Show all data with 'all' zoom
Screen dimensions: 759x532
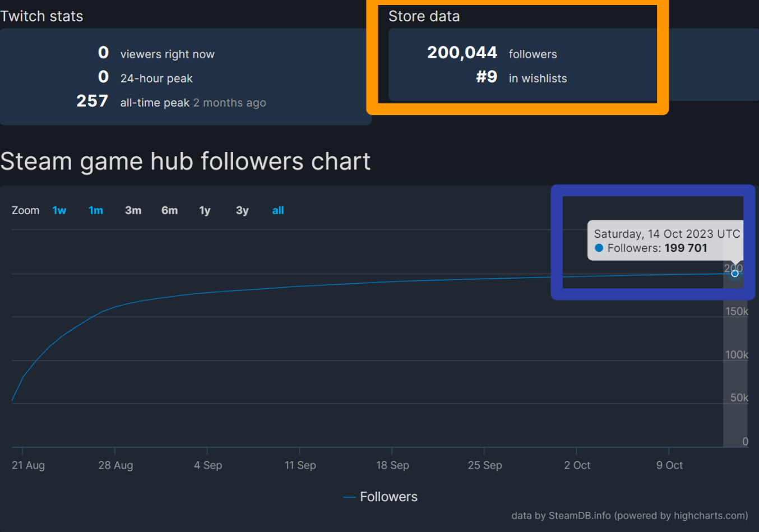(x=278, y=211)
